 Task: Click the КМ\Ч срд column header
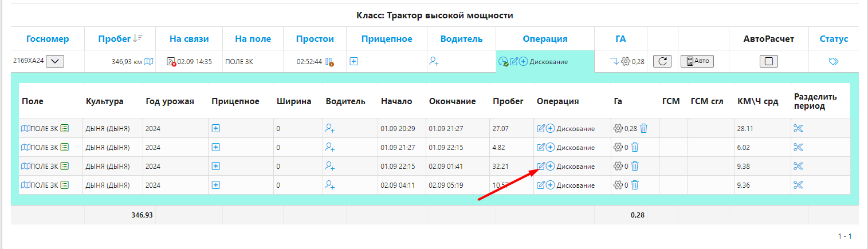coord(757,101)
